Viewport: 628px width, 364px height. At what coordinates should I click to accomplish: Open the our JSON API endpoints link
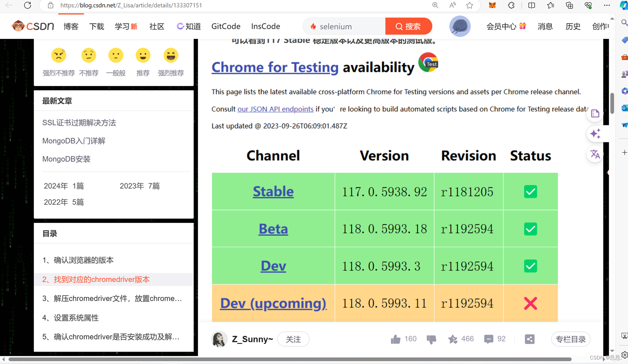click(x=275, y=109)
